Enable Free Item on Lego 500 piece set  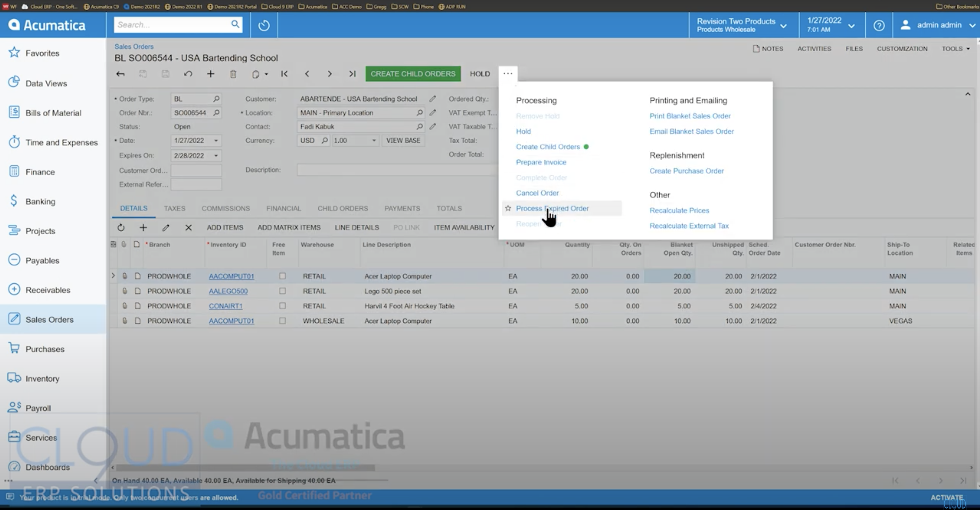click(x=282, y=291)
